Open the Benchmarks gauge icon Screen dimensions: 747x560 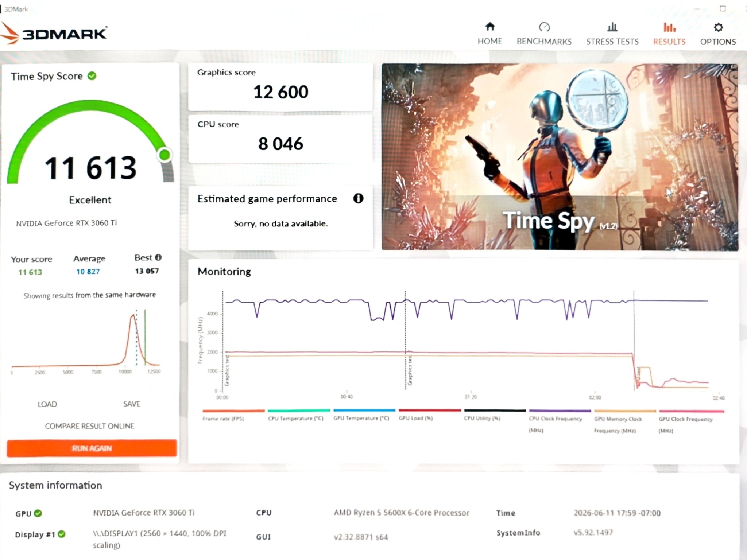544,27
